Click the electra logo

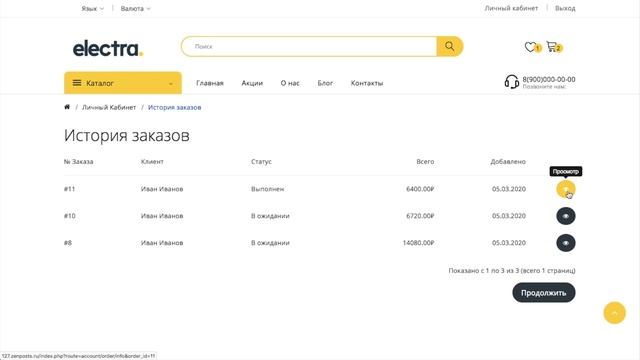coord(108,48)
